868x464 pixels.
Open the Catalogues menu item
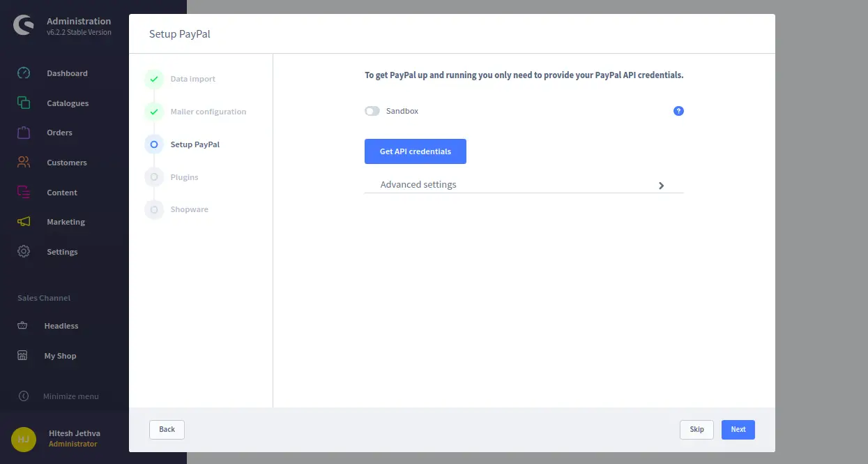tap(68, 103)
